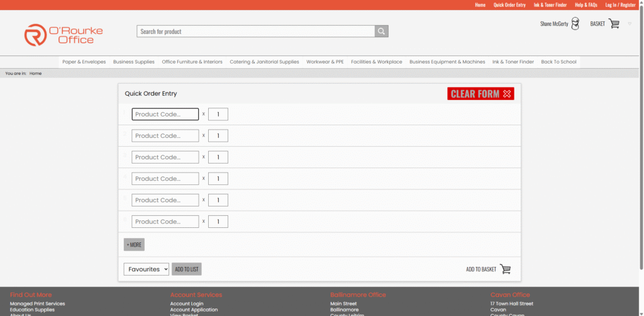Click the quantity box in second row

218,136
